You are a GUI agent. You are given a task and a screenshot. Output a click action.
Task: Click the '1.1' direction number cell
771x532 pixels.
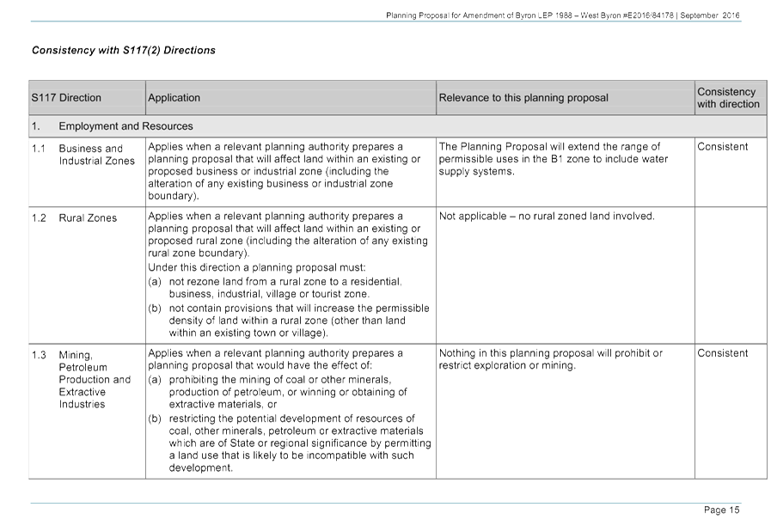point(39,149)
